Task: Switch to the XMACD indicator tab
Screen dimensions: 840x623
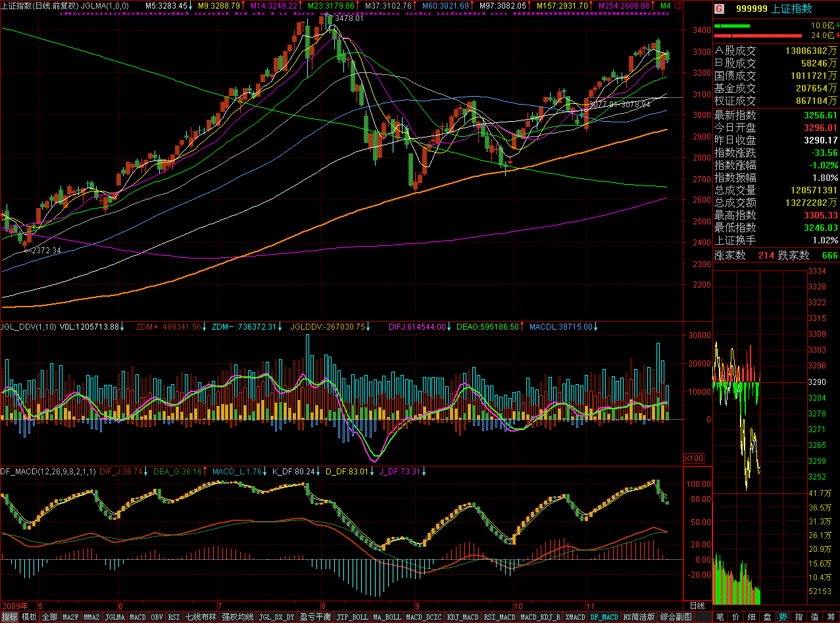Action: click(x=576, y=617)
